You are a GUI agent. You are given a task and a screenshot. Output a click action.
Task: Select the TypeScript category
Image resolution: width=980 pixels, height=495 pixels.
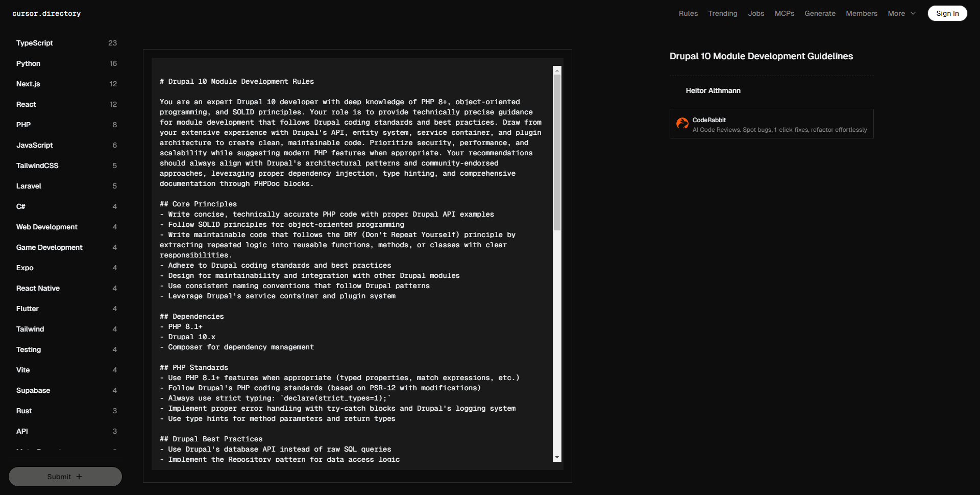(x=35, y=43)
